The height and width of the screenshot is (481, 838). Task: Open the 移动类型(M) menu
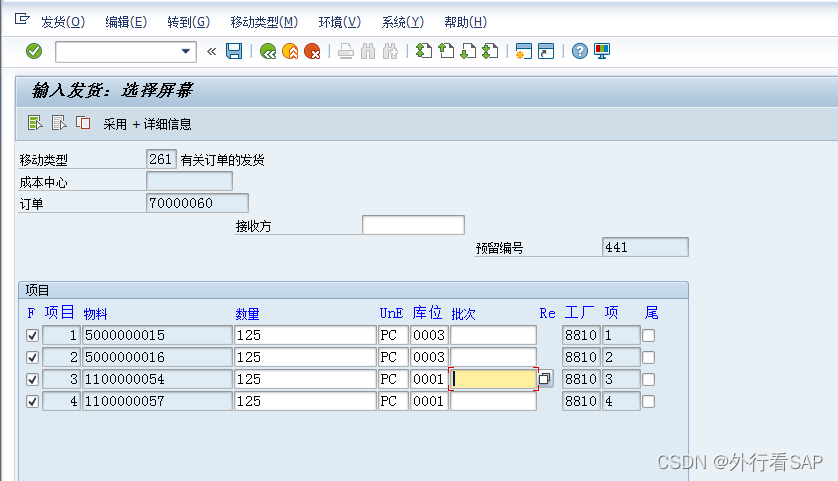coord(264,22)
